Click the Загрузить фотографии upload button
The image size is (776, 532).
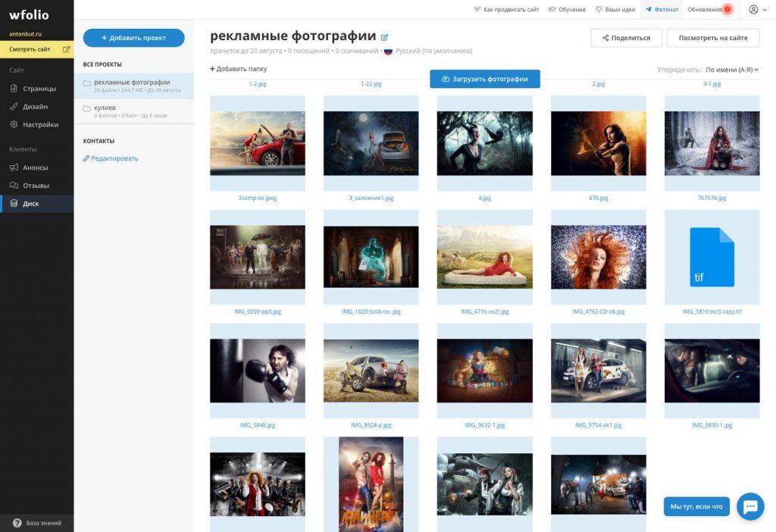pyautogui.click(x=484, y=79)
